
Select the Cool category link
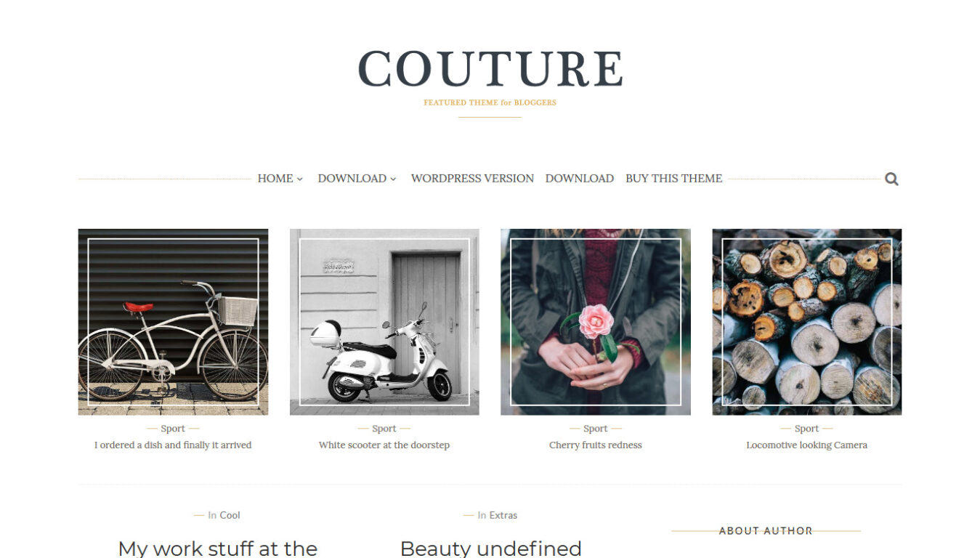point(230,515)
